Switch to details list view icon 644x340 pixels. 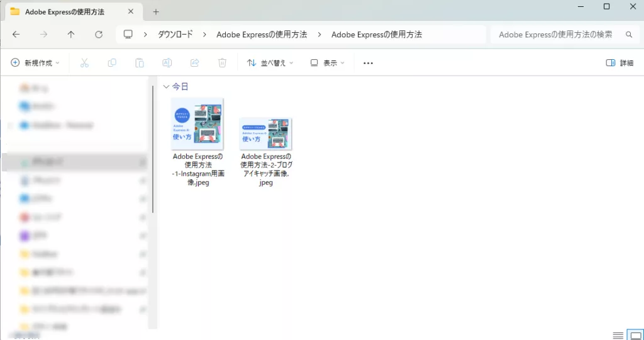[x=618, y=335]
